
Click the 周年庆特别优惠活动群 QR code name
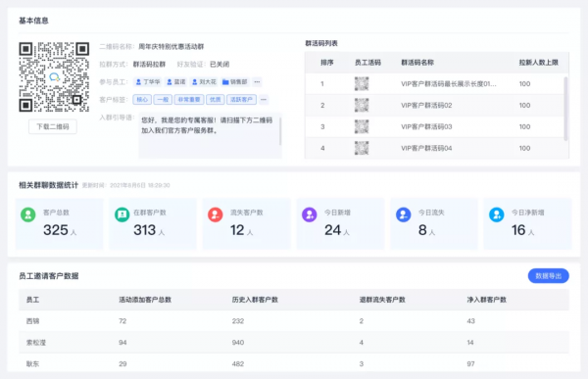coord(171,46)
